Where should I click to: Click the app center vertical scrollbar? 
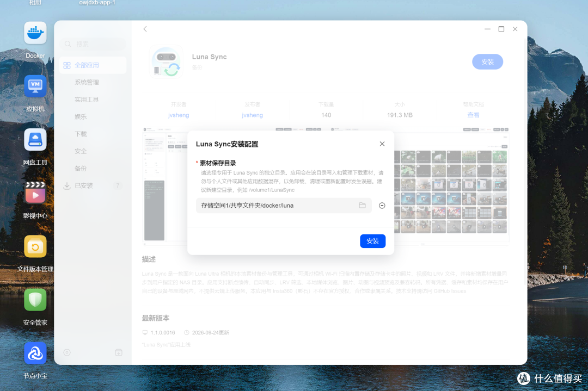(525, 161)
